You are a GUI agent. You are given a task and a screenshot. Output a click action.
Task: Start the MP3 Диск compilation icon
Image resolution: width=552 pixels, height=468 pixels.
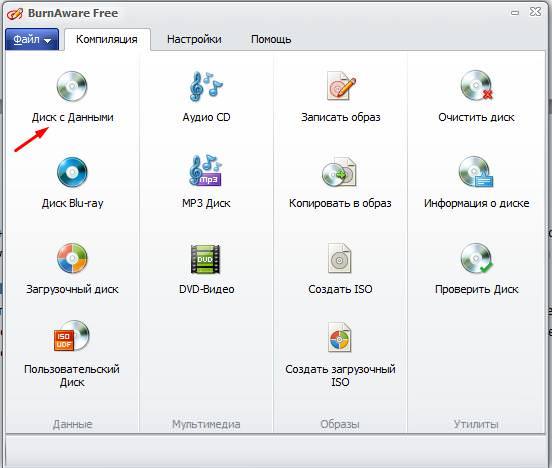206,171
